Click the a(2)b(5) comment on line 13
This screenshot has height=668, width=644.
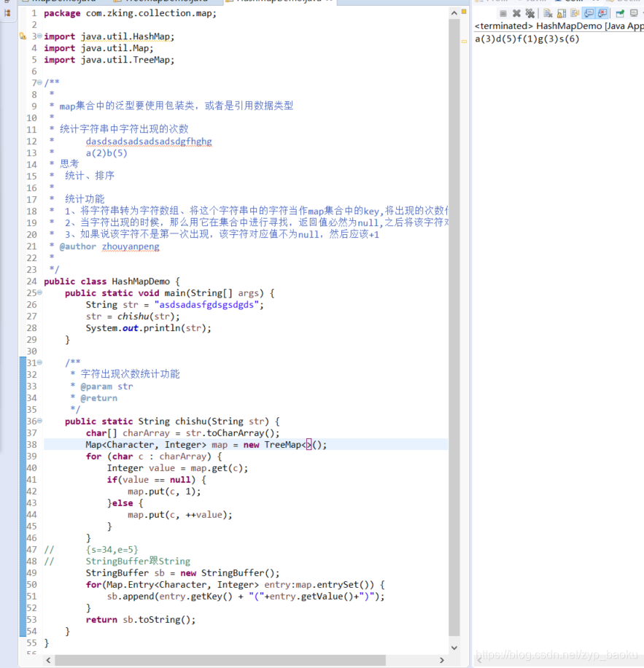pyautogui.click(x=106, y=153)
